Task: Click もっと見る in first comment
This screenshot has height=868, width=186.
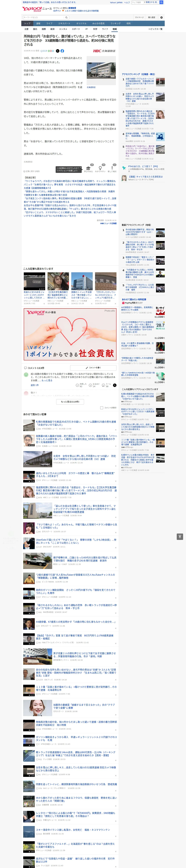Action: [x=47, y=380]
